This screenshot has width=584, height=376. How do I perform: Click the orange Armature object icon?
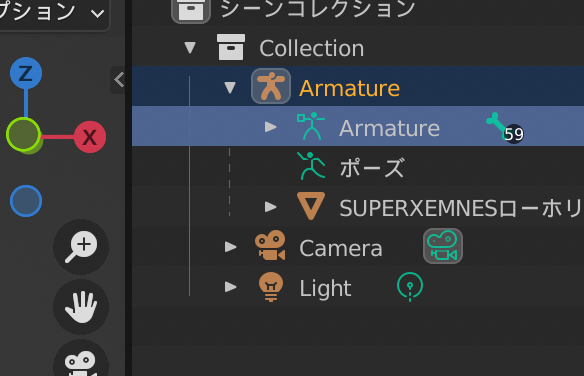tap(271, 86)
